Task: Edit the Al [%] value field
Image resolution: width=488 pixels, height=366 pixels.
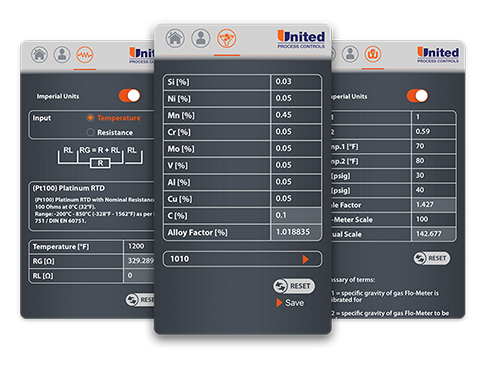Action: pos(296,182)
